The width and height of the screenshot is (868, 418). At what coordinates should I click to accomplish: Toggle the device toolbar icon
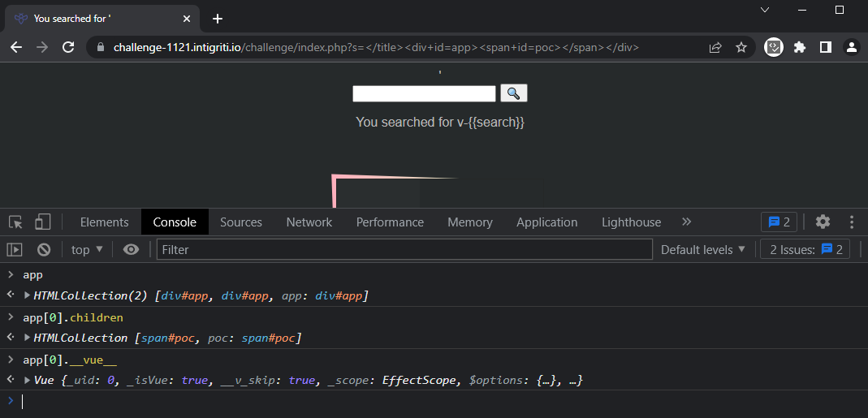[42, 222]
